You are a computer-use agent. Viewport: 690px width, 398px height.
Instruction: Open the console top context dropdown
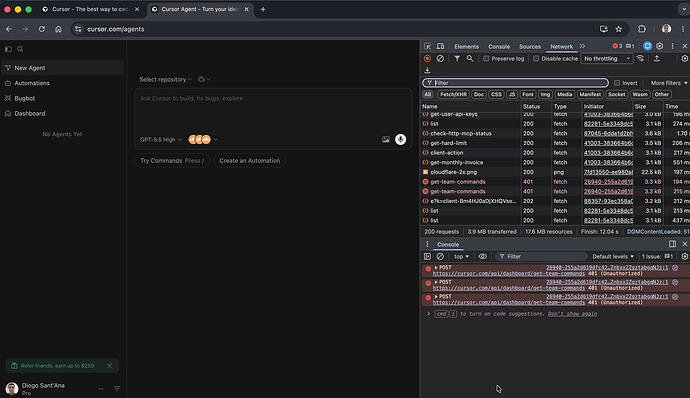tap(461, 256)
